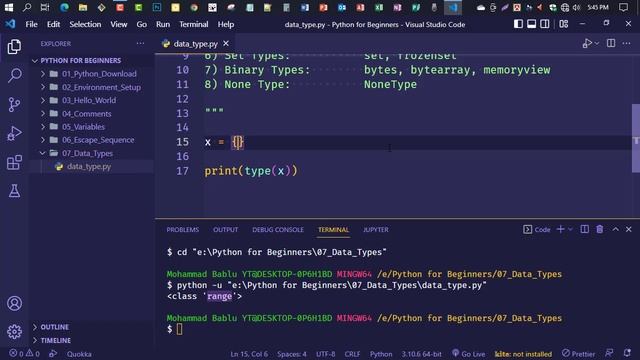The height and width of the screenshot is (360, 640).
Task: Open the Manage gear menu
Action: (x=14, y=331)
